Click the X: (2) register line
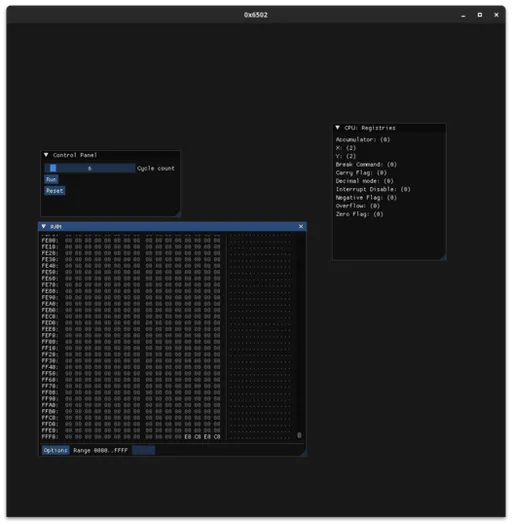This screenshot has height=525, width=512. pyautogui.click(x=346, y=148)
